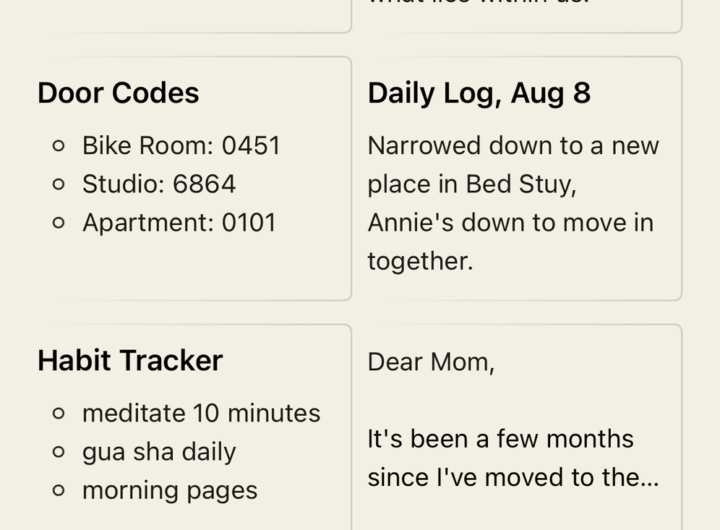Open the Habit Tracker note heading

(x=130, y=361)
